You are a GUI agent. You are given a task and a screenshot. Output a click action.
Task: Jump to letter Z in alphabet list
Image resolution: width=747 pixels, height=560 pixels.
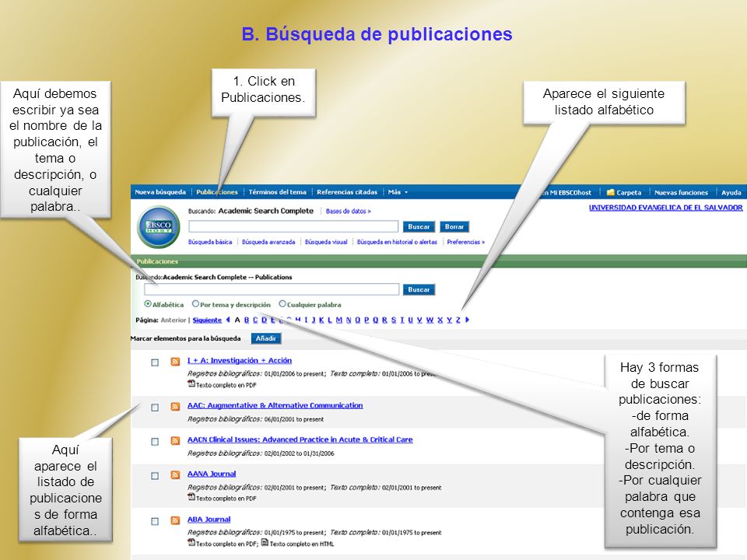click(458, 320)
